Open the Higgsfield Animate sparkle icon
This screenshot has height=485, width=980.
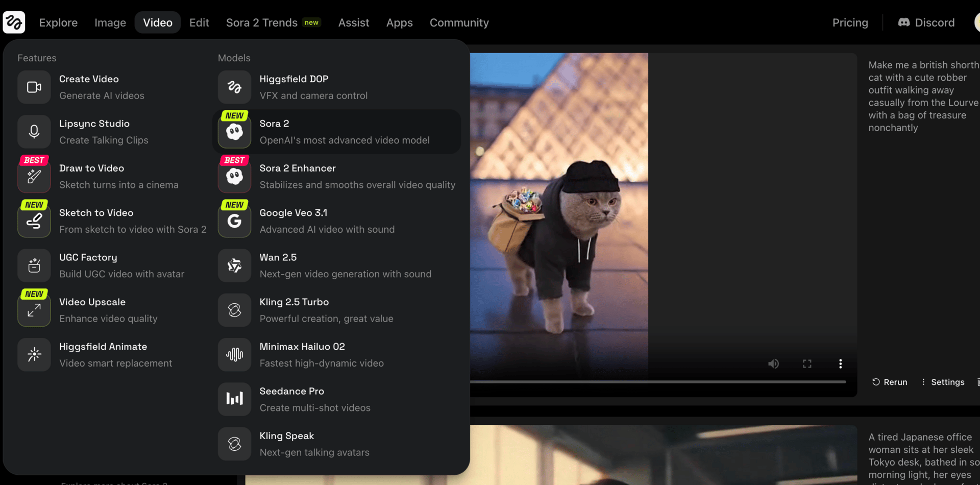pyautogui.click(x=34, y=355)
